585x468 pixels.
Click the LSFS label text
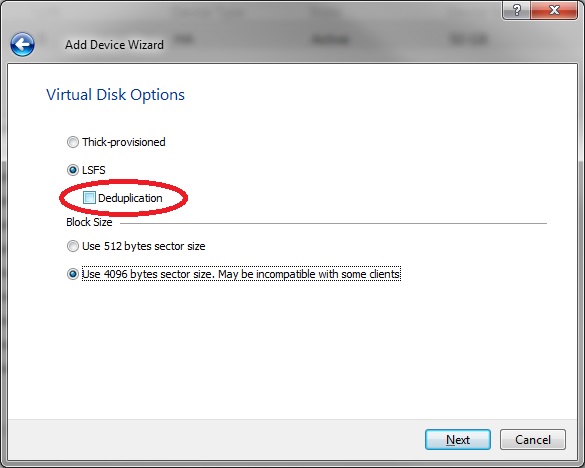coord(94,170)
